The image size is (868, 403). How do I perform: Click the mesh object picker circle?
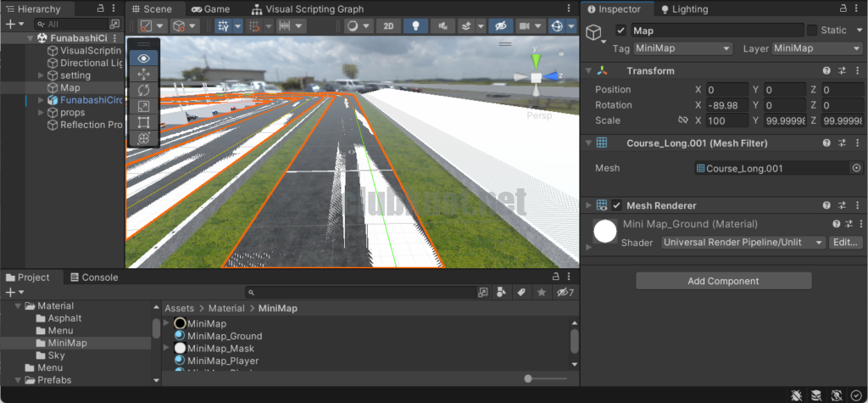pyautogui.click(x=856, y=168)
